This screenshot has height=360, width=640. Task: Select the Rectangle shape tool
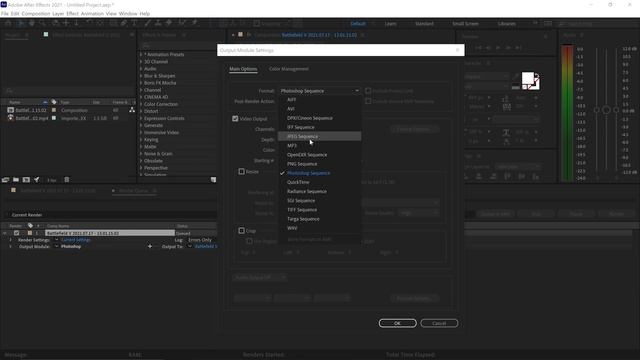coord(113,23)
